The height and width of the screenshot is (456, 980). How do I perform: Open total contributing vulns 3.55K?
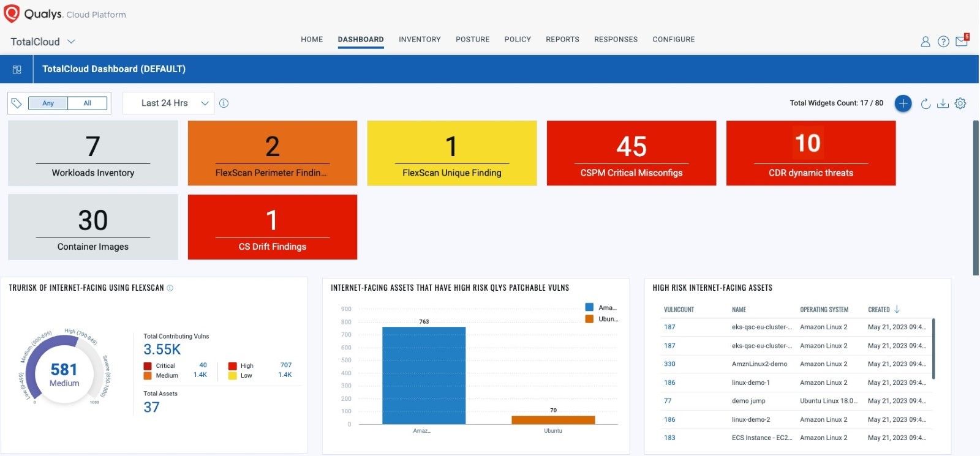coord(162,349)
